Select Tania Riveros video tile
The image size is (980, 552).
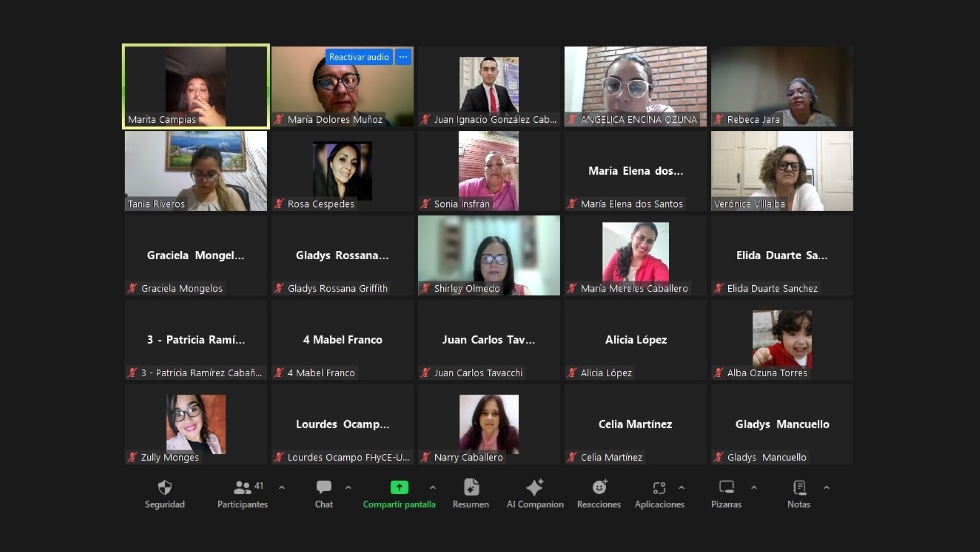pyautogui.click(x=196, y=171)
